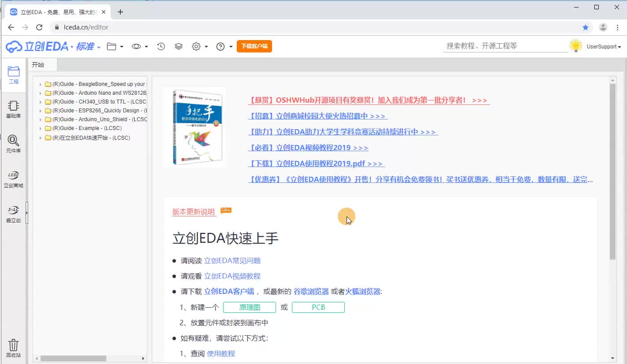Click the 下载客户端 button

254,46
